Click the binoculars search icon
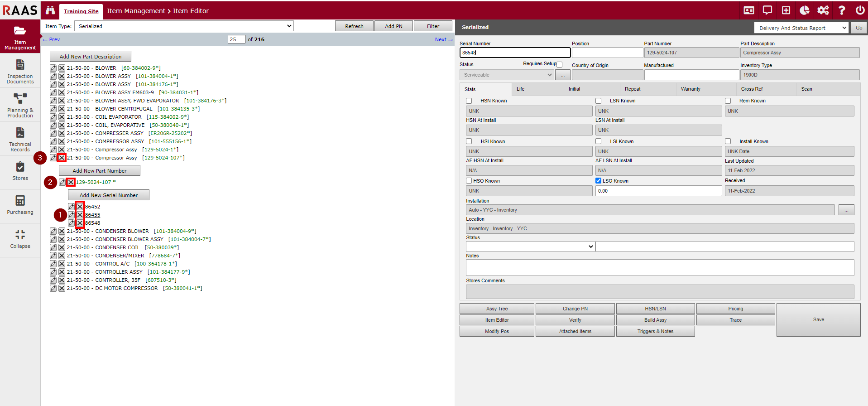 click(x=50, y=10)
